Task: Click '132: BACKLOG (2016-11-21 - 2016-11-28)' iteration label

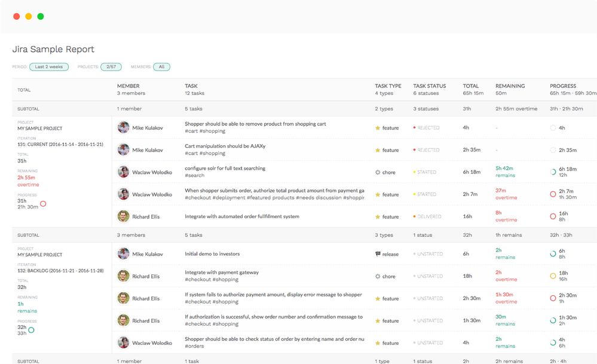Action: pyautogui.click(x=60, y=271)
